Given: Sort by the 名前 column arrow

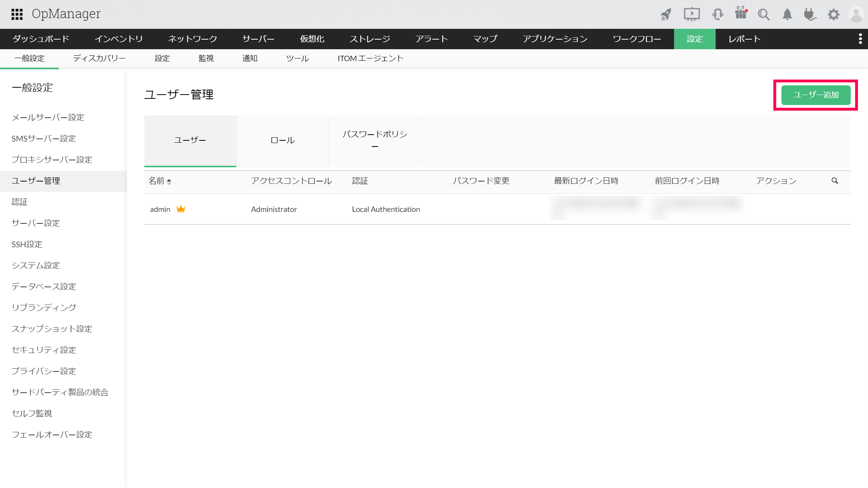Looking at the screenshot, I should (169, 181).
